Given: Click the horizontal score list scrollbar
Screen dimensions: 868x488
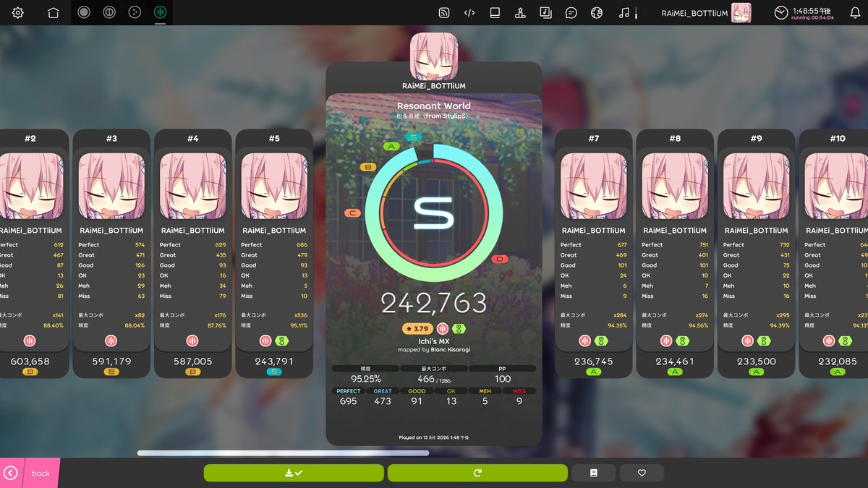Looking at the screenshot, I should (283, 453).
